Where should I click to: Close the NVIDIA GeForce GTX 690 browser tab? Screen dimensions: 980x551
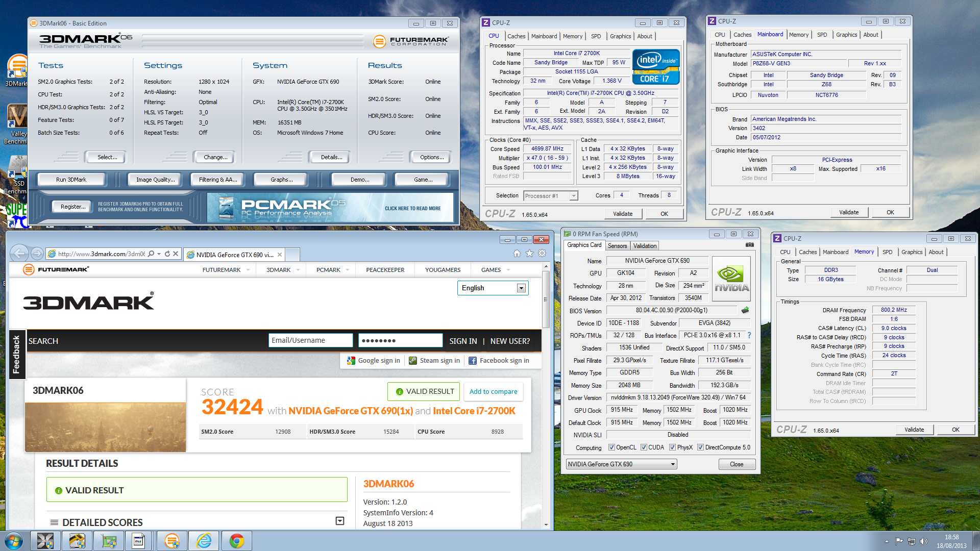point(280,255)
